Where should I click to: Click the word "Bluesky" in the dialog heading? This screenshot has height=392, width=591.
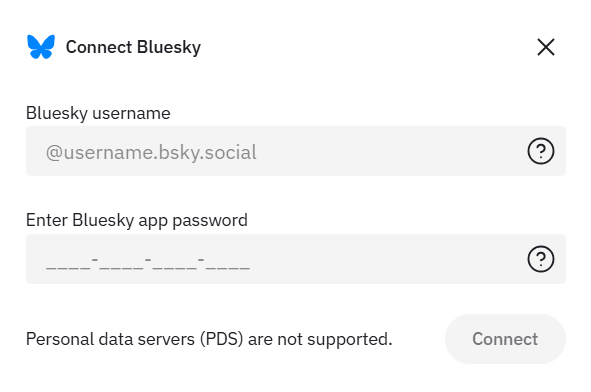[169, 48]
